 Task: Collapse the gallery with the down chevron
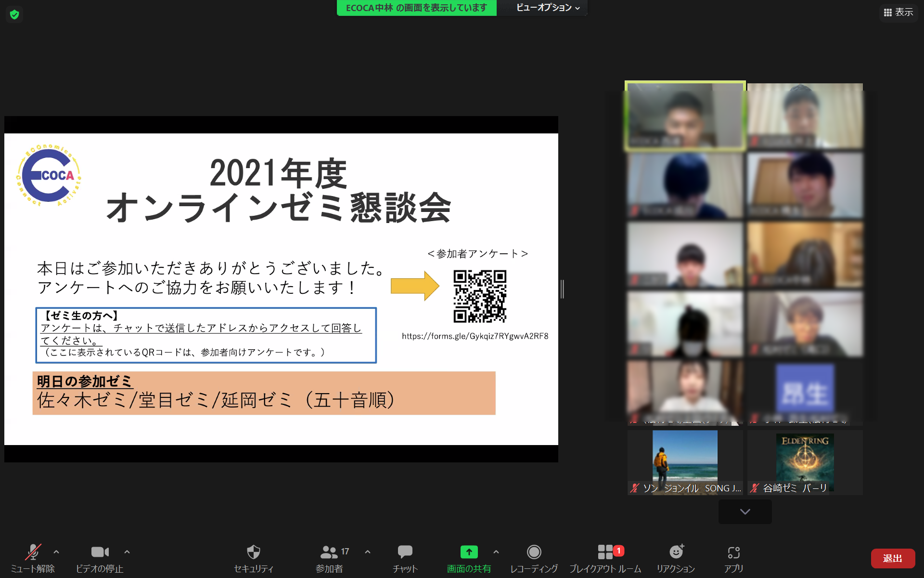744,512
